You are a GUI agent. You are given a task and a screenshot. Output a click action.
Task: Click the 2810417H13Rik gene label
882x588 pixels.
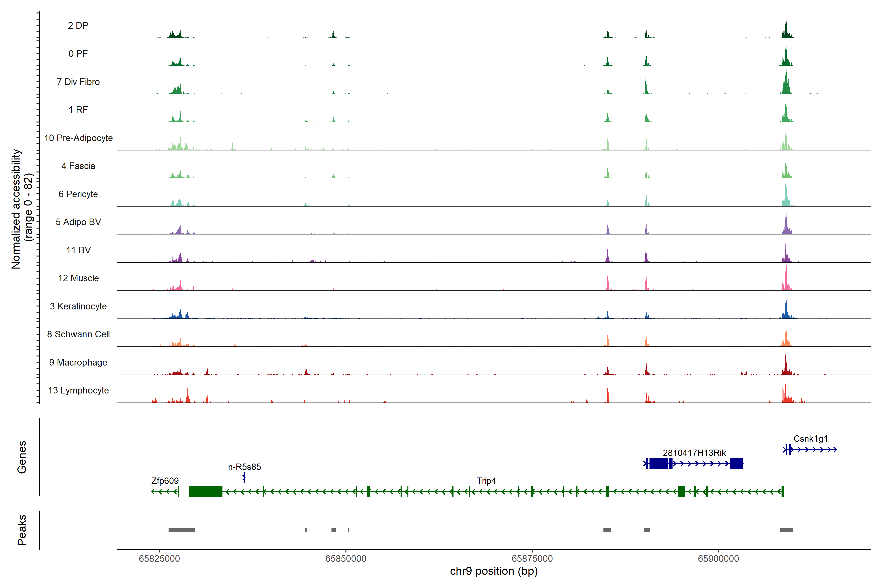(x=694, y=453)
